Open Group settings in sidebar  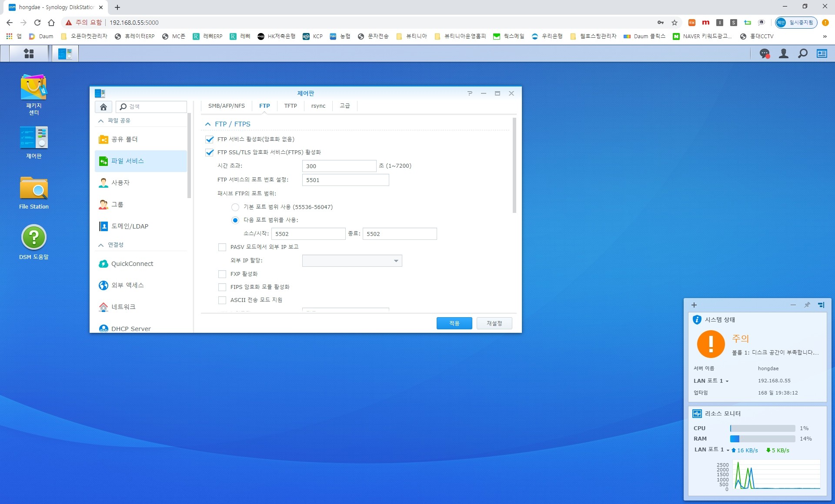click(141, 205)
